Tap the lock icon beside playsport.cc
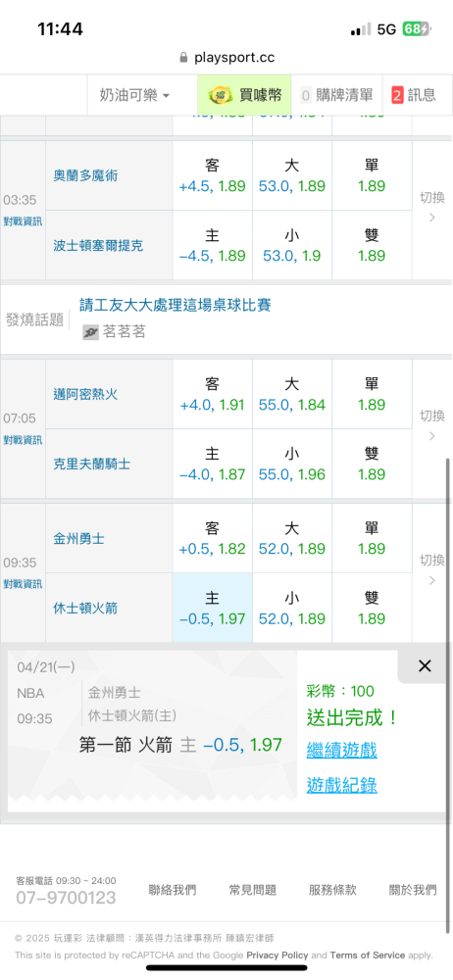This screenshot has height=980, width=453. point(183,58)
